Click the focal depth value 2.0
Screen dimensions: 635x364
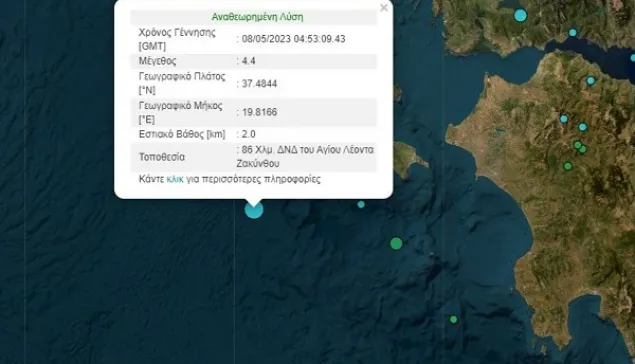[249, 134]
